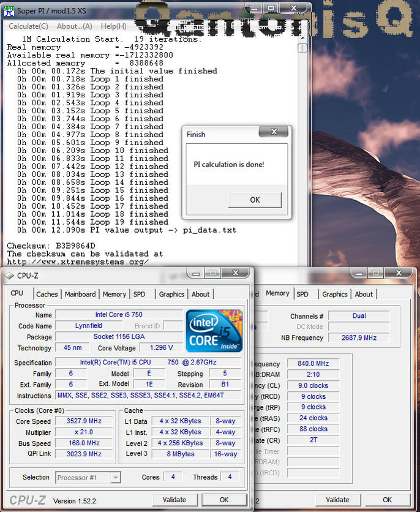Click Validate in back CPU-Z window
Image resolution: width=420 pixels, height=512 pixels.
point(338,500)
